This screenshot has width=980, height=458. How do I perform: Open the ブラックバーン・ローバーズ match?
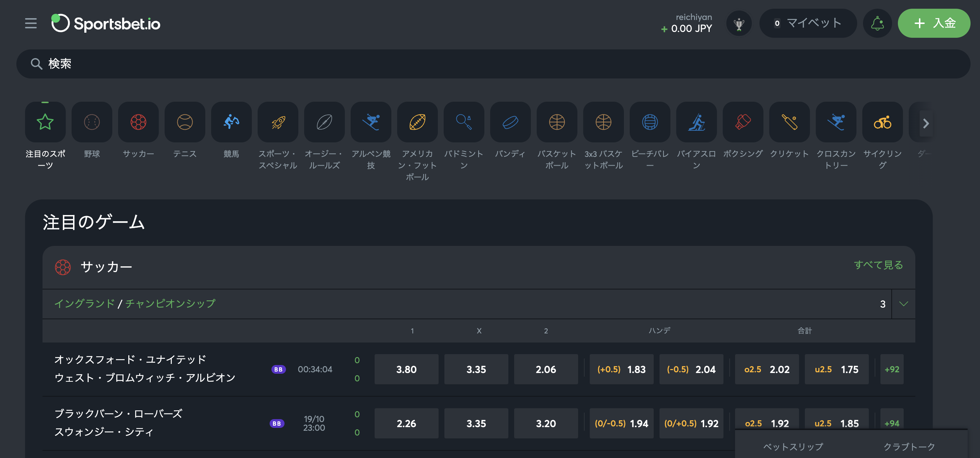coord(118,413)
